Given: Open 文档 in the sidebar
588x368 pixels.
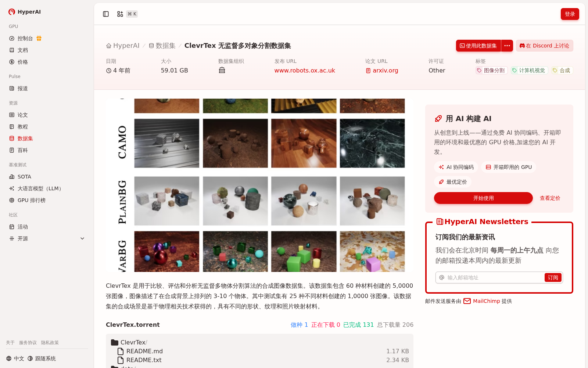Looking at the screenshot, I should (23, 50).
